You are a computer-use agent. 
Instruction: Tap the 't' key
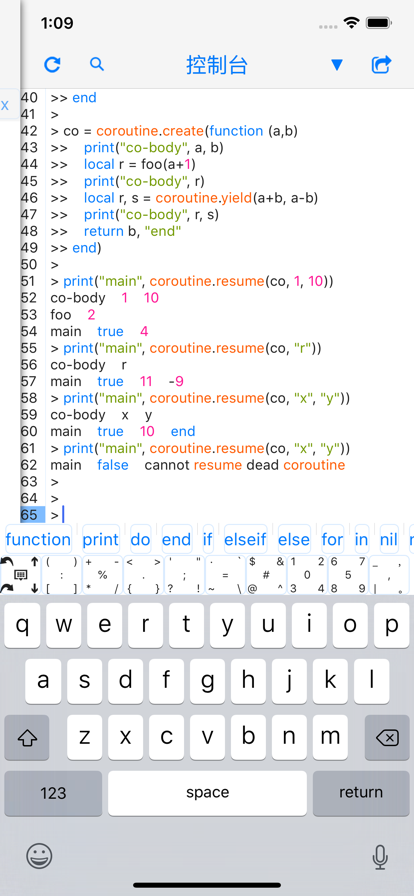[186, 625]
